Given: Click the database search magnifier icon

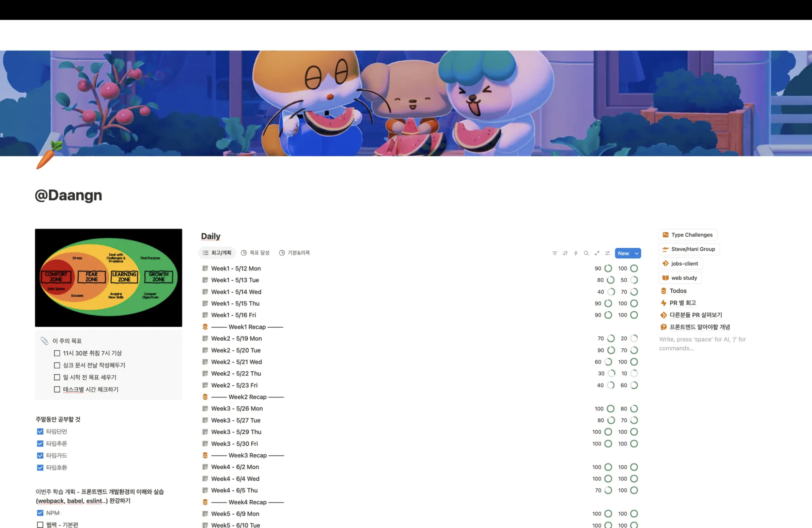Looking at the screenshot, I should [x=586, y=253].
